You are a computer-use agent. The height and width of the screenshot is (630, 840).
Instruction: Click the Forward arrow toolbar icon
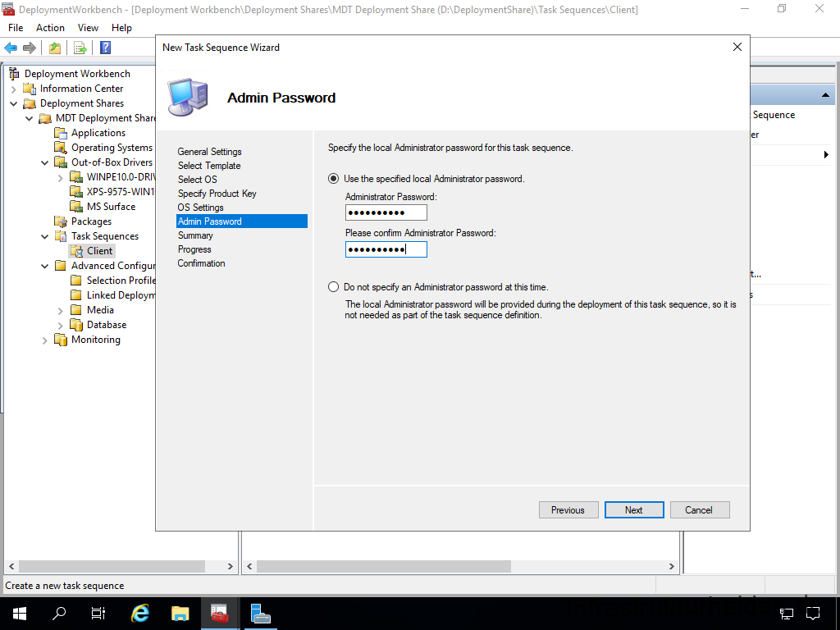coord(30,48)
